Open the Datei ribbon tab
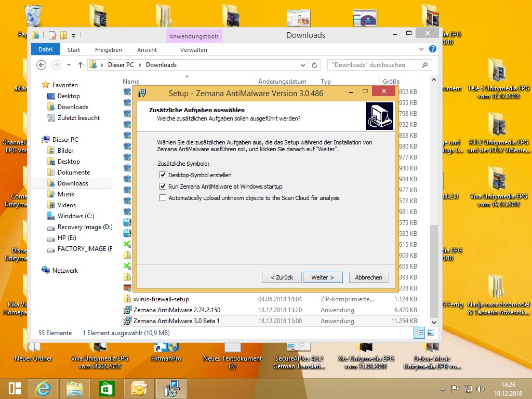Screen dimensions: 532x399 46,49
